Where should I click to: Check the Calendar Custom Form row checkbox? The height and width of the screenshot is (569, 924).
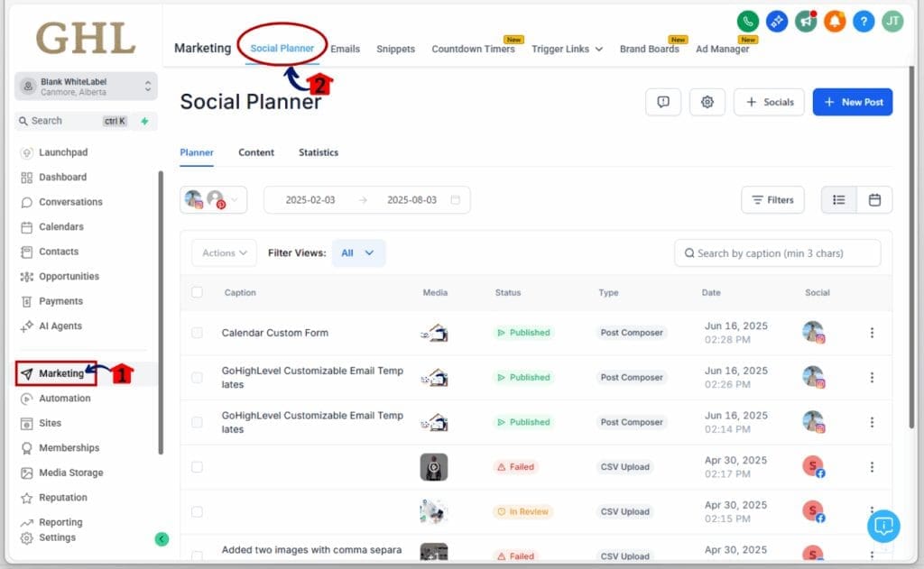coord(197,333)
